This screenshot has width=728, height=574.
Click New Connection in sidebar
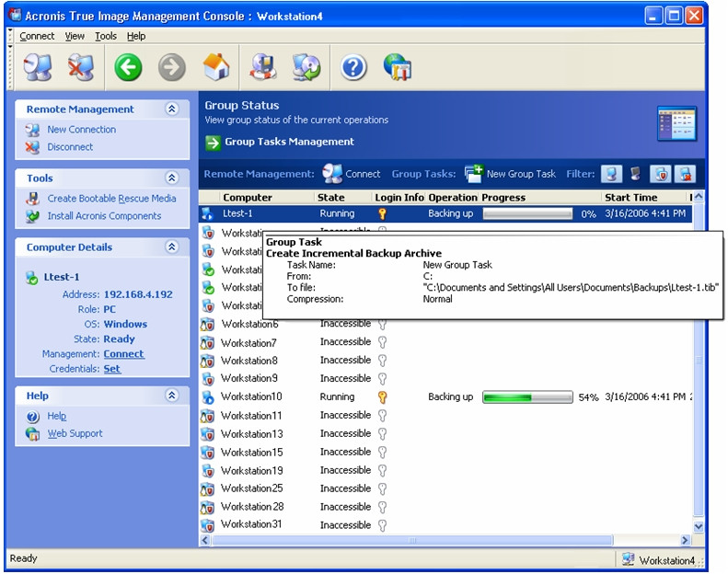coord(81,130)
